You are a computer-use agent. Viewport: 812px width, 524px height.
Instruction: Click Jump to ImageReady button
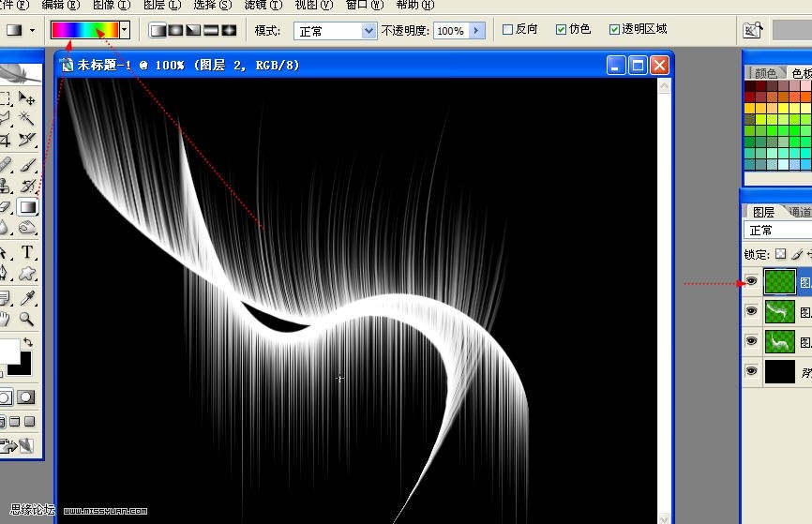tap(16, 445)
